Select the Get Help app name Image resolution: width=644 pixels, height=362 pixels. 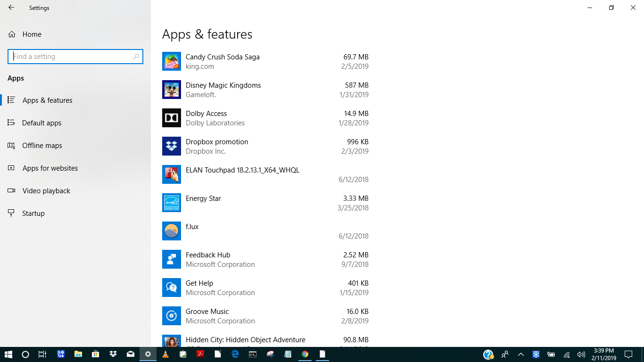tap(199, 283)
